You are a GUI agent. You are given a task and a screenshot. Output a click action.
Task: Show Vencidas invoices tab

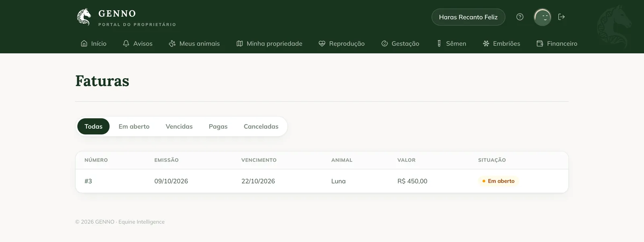pos(179,126)
